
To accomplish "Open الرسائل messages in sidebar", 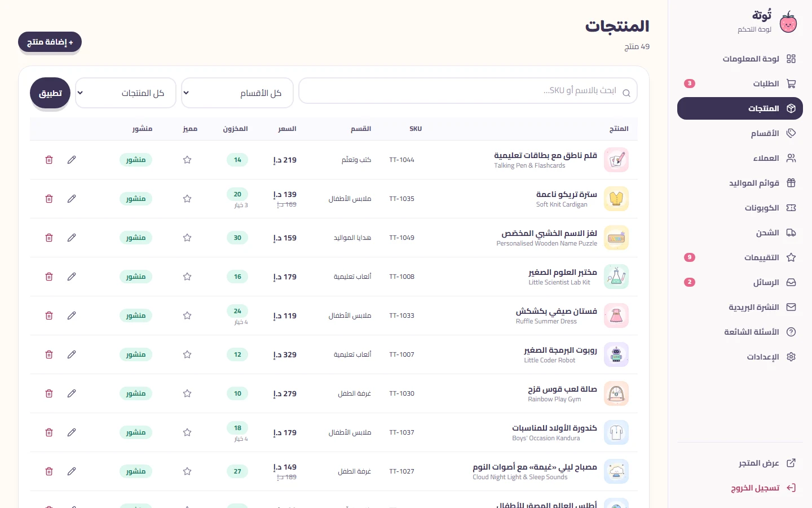I will [740, 282].
